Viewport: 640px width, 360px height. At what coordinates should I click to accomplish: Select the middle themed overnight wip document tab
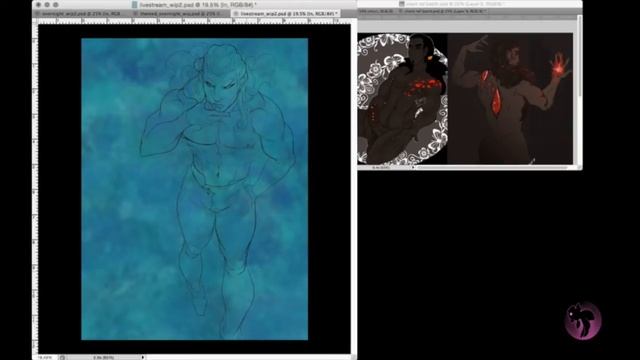(181, 13)
